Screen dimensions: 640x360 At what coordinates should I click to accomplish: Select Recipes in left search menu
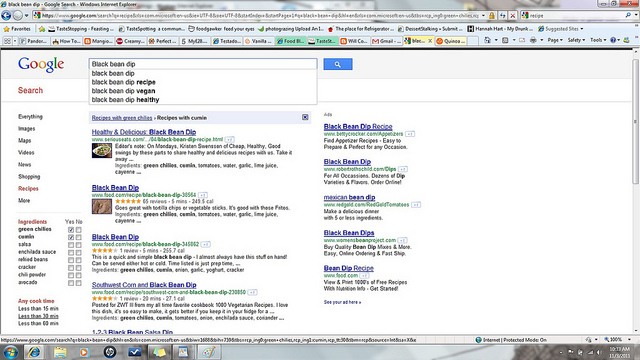28,189
